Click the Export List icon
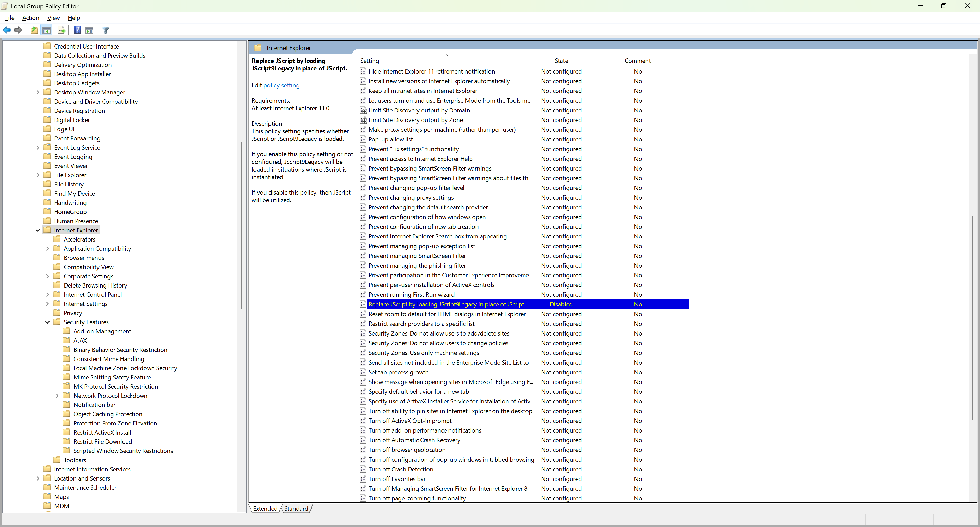The width and height of the screenshot is (980, 527). pyautogui.click(x=61, y=30)
